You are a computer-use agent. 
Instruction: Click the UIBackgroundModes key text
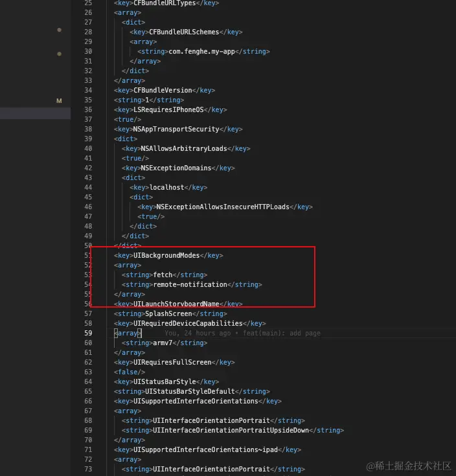click(166, 255)
